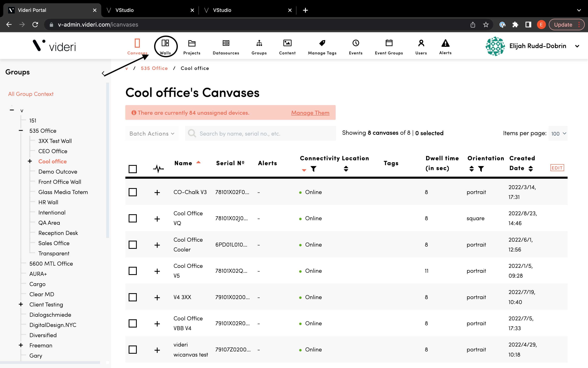Image resolution: width=588 pixels, height=368 pixels.
Task: Click the activity pulse column icon
Action: 158,168
